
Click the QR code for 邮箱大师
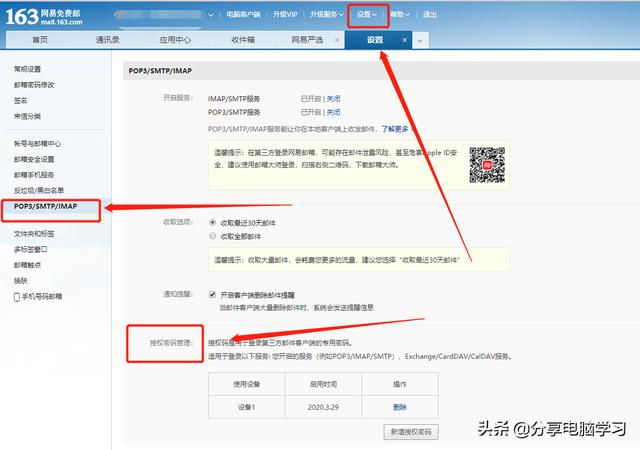(x=487, y=165)
